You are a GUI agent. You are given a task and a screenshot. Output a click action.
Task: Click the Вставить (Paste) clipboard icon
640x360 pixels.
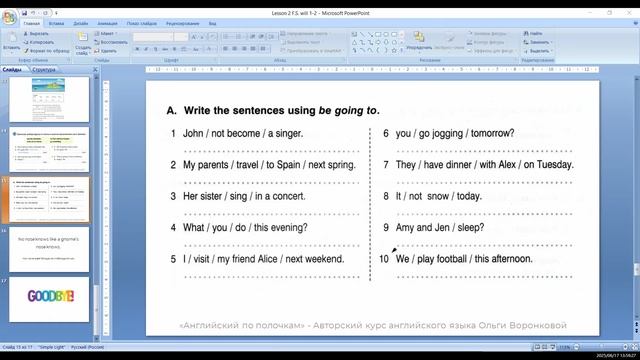11,38
